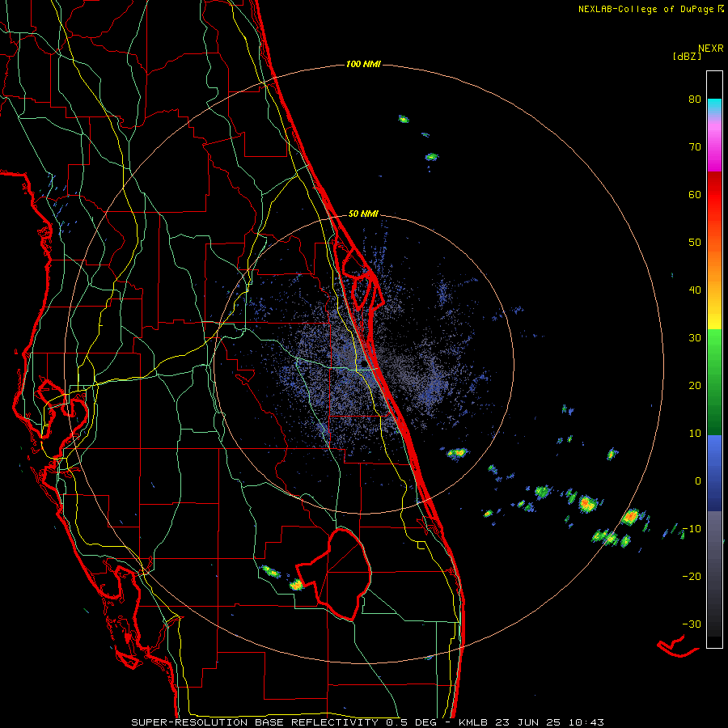Click the 70 dBZ scale label

click(695, 147)
